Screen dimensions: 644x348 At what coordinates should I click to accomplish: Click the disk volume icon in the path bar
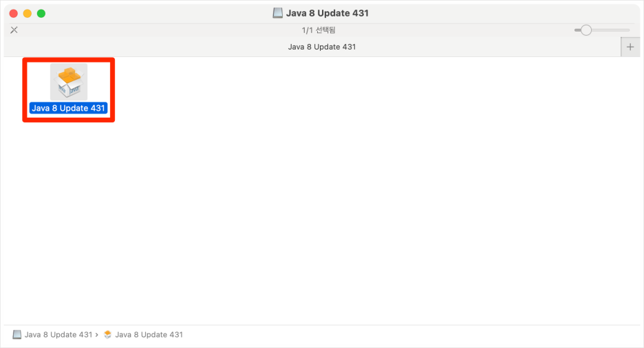click(x=17, y=334)
